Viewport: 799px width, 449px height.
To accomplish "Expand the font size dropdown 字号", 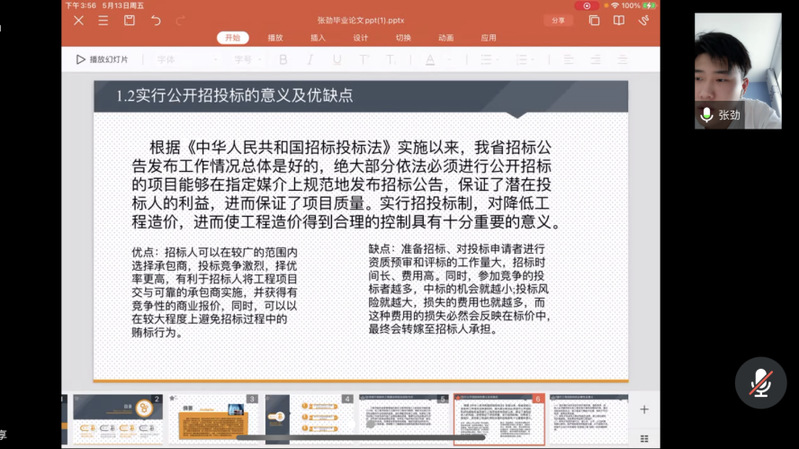I will click(x=247, y=60).
